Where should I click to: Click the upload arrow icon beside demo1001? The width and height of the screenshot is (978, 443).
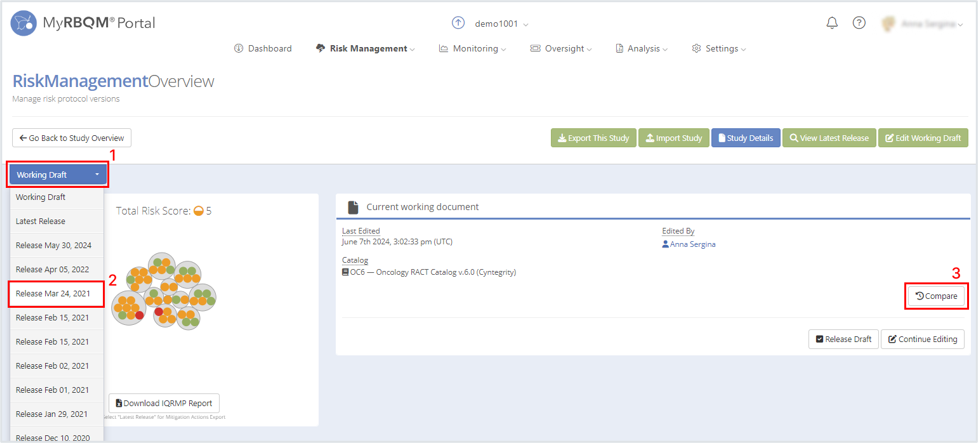(458, 23)
